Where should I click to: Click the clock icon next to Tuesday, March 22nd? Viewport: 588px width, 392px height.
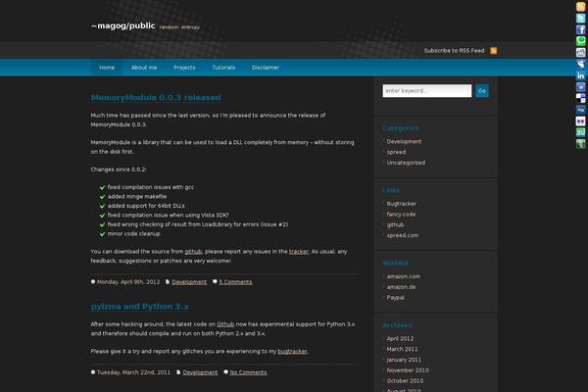coord(93,372)
